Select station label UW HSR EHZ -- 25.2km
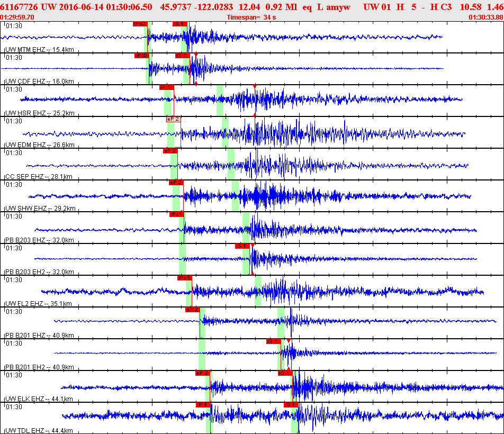 40,113
